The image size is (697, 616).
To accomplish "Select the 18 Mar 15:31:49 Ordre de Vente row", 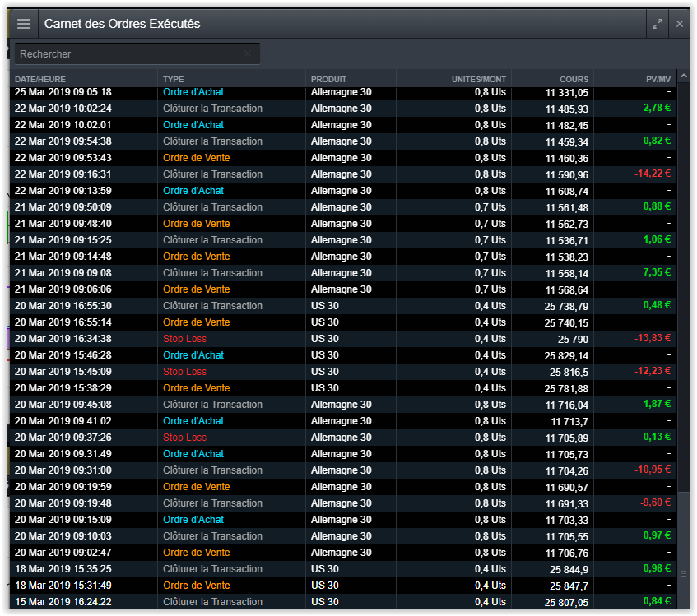I will (x=342, y=586).
